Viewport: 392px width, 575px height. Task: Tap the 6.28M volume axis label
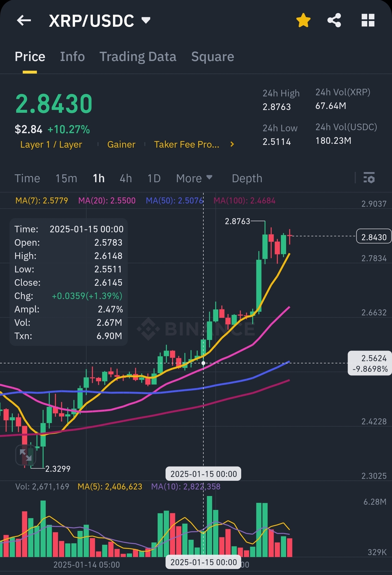tap(375, 502)
